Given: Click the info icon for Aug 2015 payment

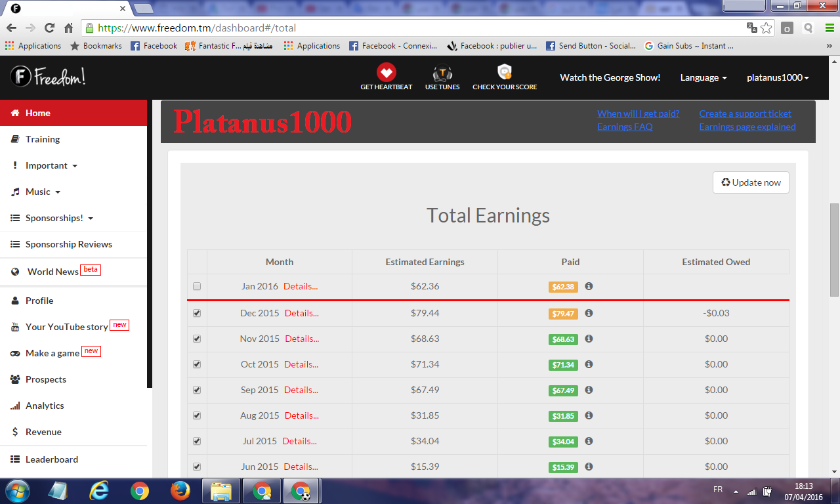Looking at the screenshot, I should tap(589, 415).
